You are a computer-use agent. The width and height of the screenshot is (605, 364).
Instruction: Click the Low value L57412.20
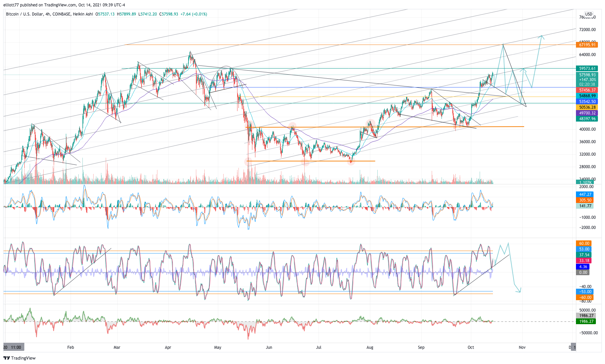point(148,14)
